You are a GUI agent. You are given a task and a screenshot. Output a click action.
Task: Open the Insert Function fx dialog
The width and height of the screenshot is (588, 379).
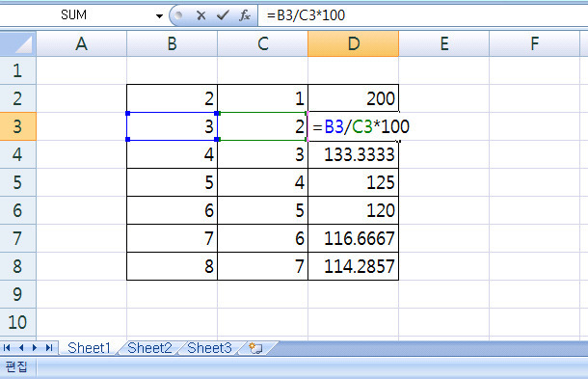tap(245, 15)
